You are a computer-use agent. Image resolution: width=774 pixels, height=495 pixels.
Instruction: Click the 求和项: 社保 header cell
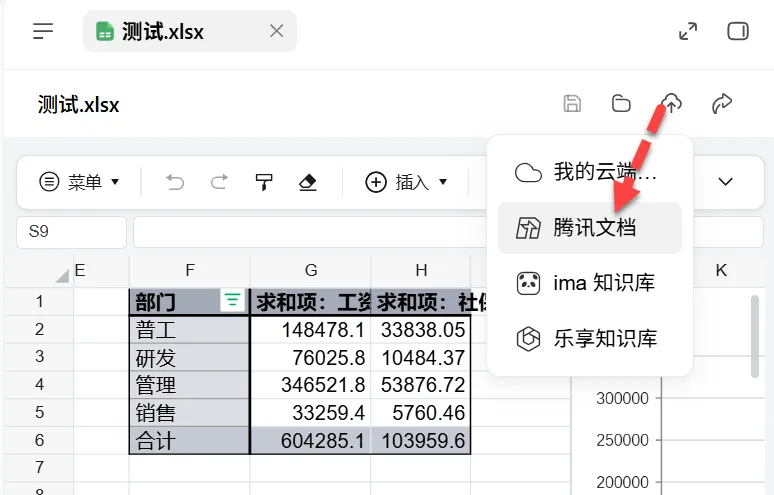pyautogui.click(x=421, y=302)
